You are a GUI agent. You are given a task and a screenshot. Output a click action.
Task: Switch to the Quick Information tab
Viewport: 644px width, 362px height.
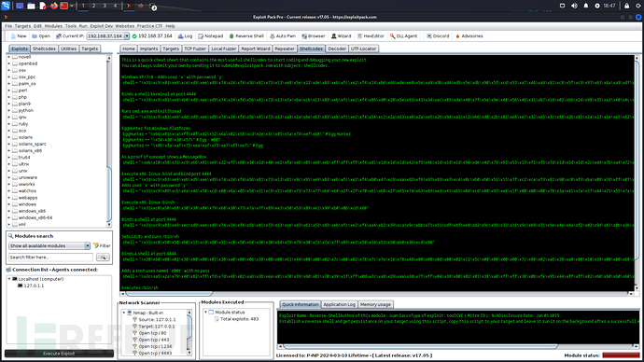pos(301,304)
